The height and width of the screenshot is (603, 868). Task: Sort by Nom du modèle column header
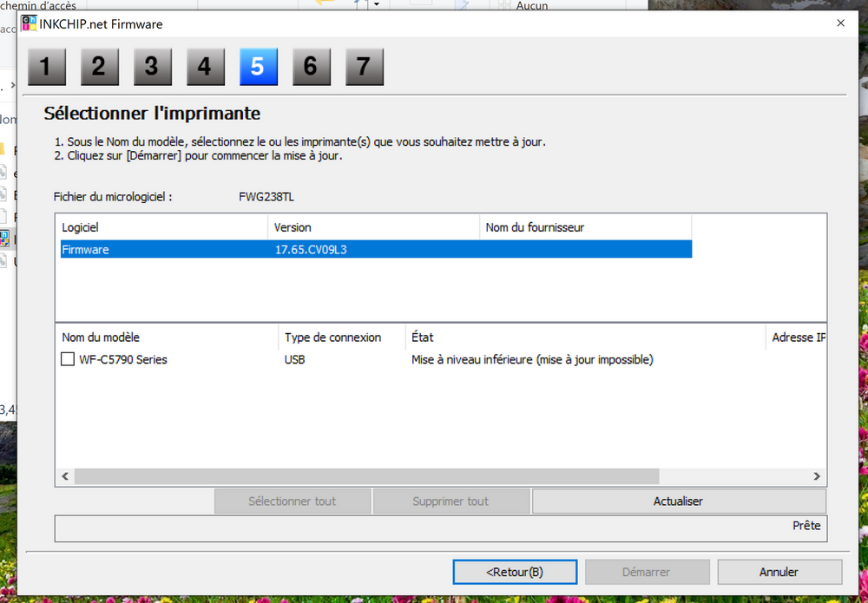167,338
